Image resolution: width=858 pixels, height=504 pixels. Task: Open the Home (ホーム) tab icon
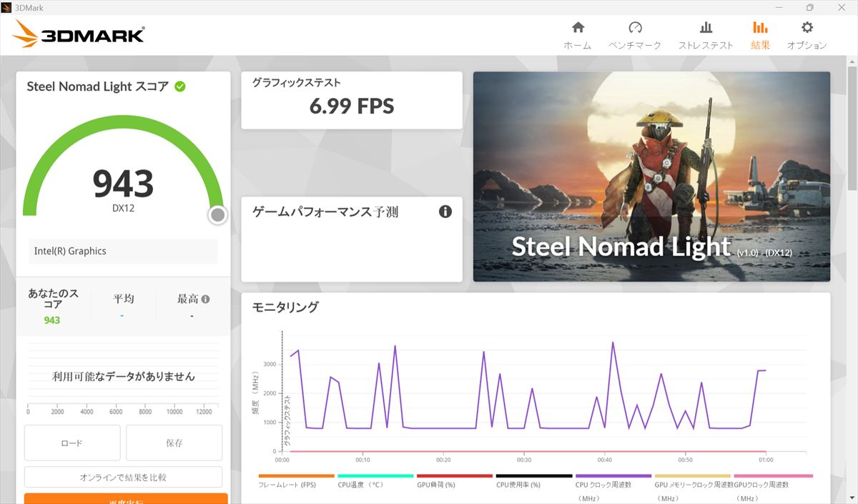578,28
